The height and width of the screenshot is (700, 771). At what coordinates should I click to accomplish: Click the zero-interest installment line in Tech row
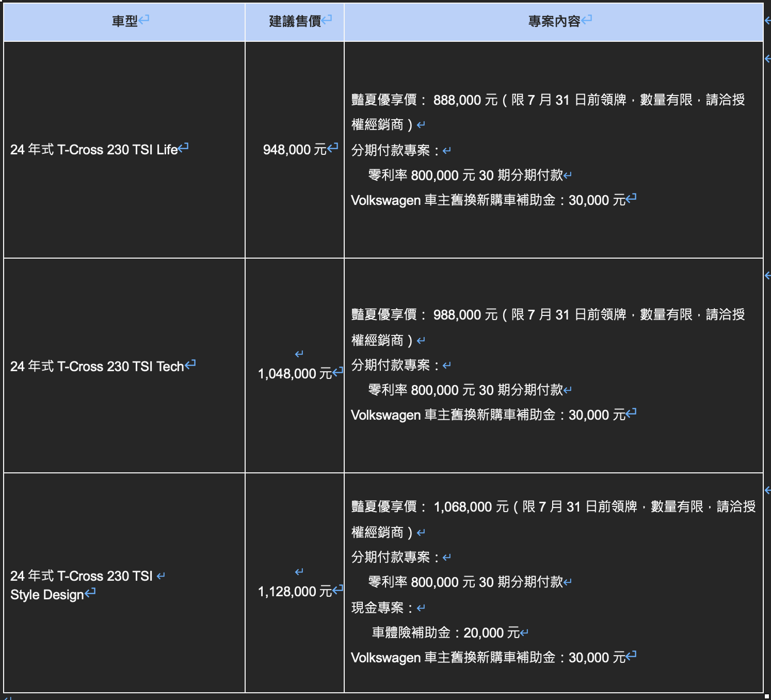click(x=465, y=390)
